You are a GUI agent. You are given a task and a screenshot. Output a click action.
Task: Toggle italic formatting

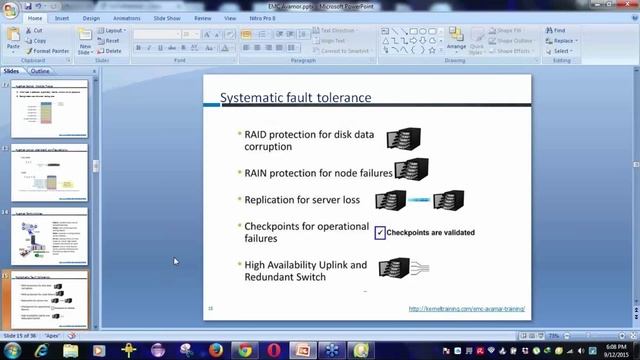[x=149, y=48]
